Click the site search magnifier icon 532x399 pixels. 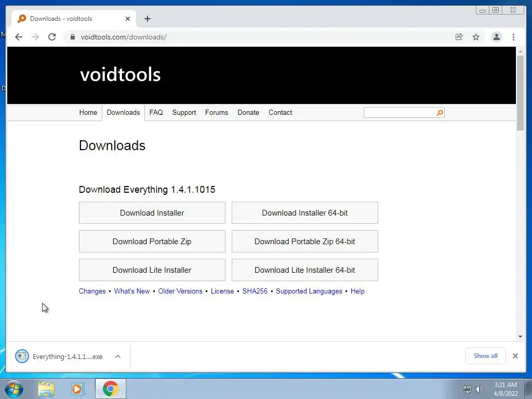(x=440, y=113)
